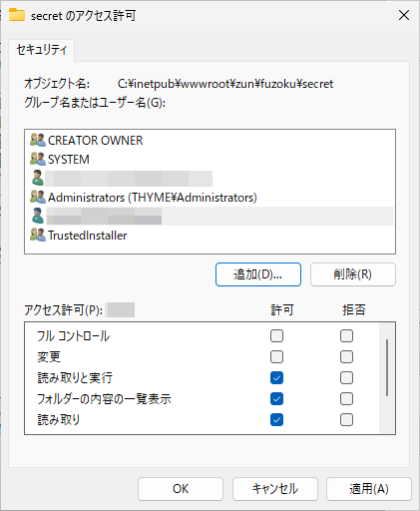Click the Administrators group icon
This screenshot has width=420, height=511.
pos(38,197)
